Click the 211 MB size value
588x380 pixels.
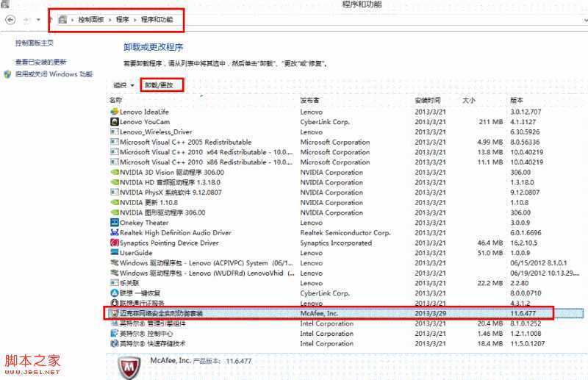click(x=491, y=122)
